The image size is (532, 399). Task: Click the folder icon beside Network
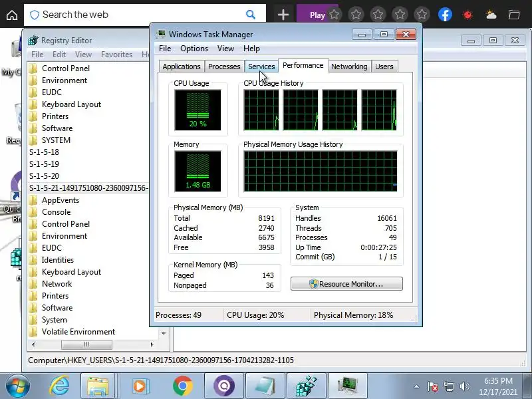33,284
